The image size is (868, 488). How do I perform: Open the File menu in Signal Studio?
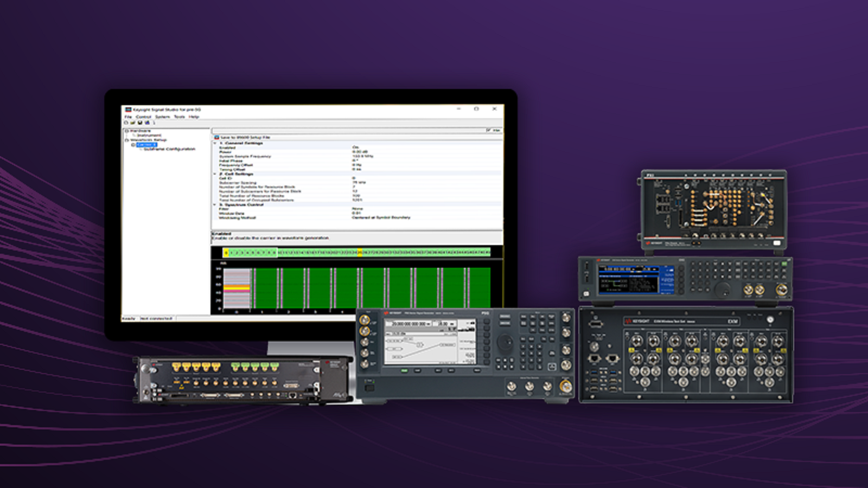pyautogui.click(x=128, y=117)
